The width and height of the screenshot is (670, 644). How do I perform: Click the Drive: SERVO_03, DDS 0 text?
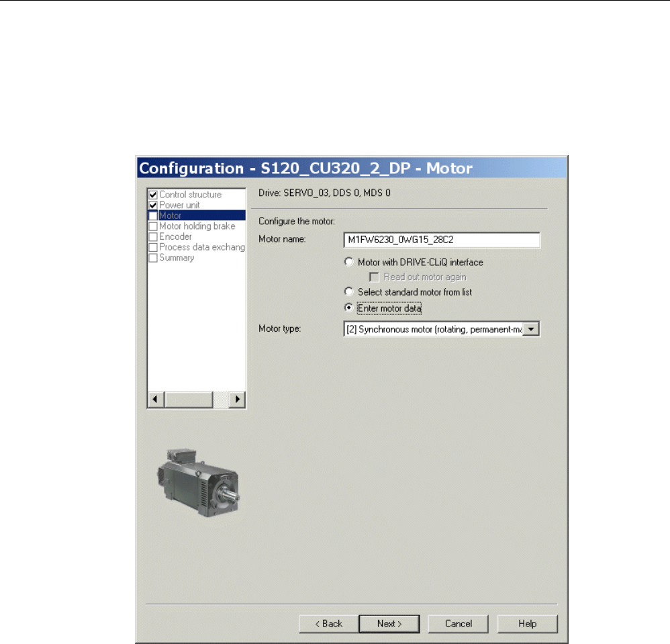click(324, 193)
